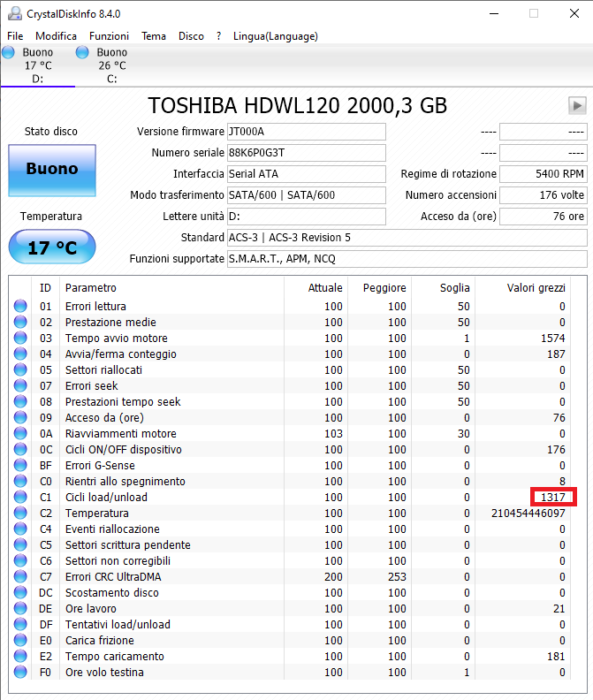Click the 17 °C temperature button
The height and width of the screenshot is (700, 593).
point(52,247)
